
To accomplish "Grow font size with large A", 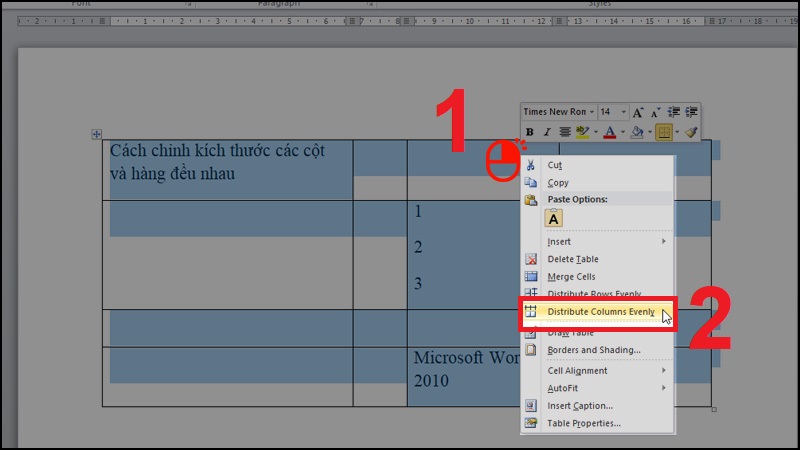I will [x=638, y=112].
